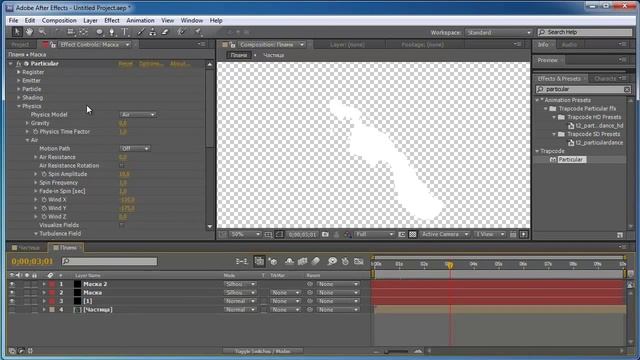Select the camera tool in toolbar
The width and height of the screenshot is (640, 360).
click(70, 32)
